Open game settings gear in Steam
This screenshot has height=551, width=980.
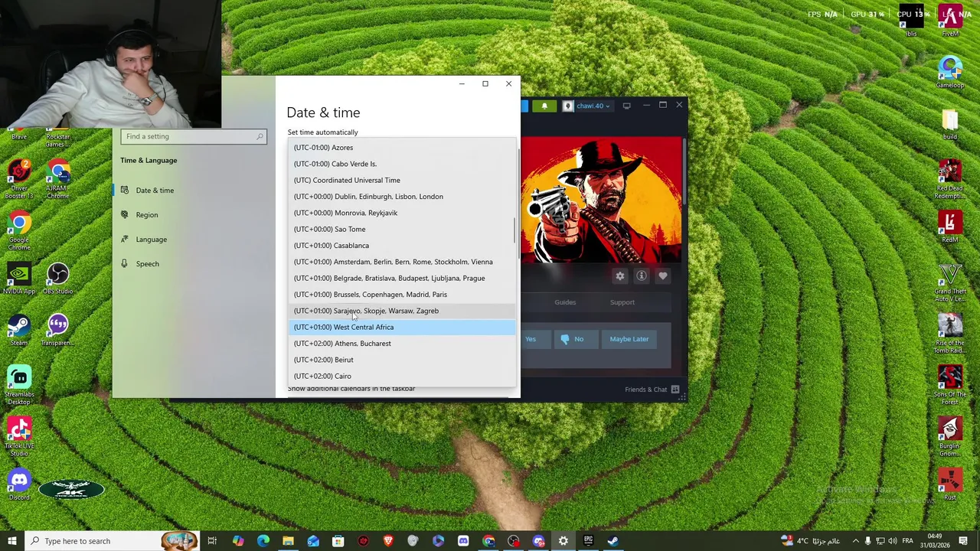point(620,275)
